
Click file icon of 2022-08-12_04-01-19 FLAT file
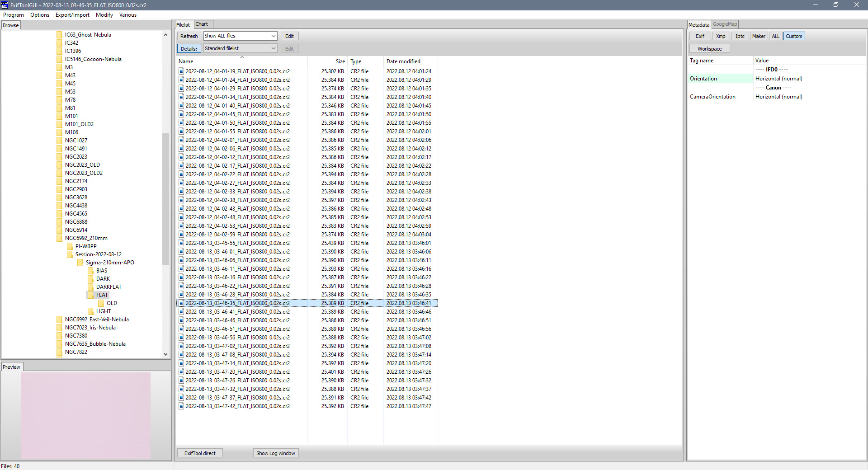click(181, 71)
